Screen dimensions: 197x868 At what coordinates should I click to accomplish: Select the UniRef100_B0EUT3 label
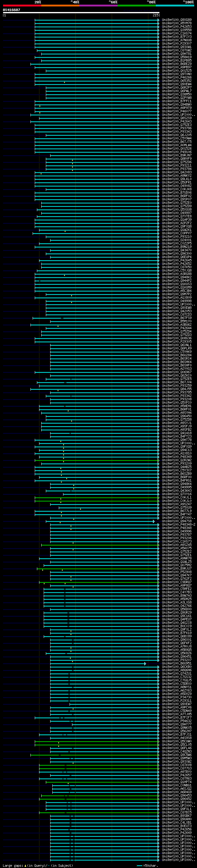click(177, 826)
